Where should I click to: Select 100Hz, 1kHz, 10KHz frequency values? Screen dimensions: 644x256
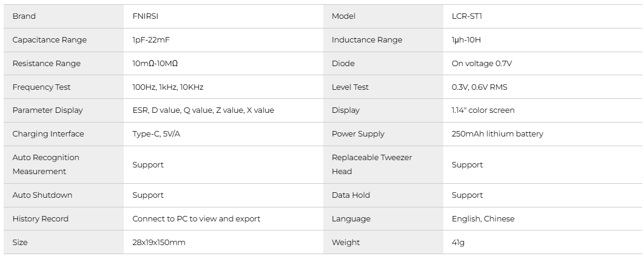pos(168,87)
